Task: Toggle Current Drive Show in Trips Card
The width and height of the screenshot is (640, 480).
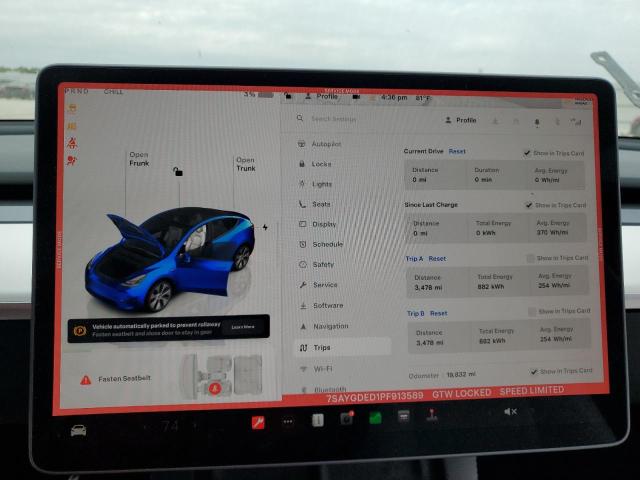Action: (527, 153)
